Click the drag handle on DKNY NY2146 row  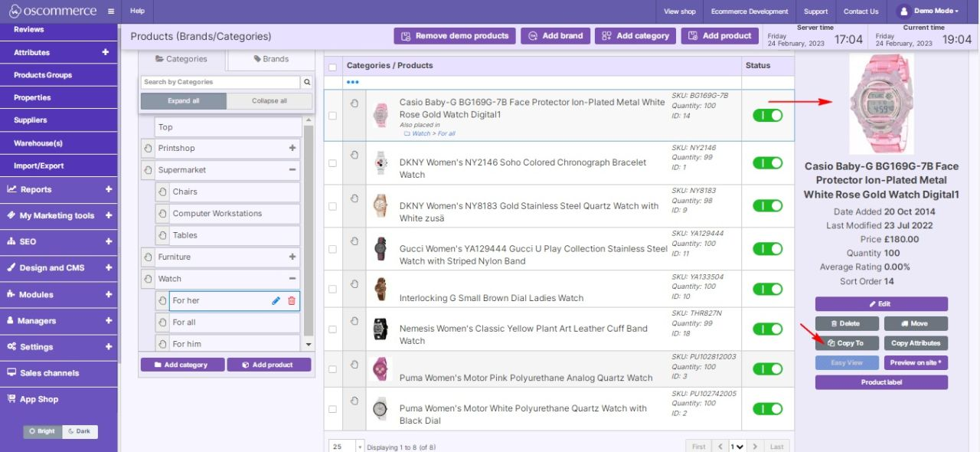pyautogui.click(x=354, y=155)
